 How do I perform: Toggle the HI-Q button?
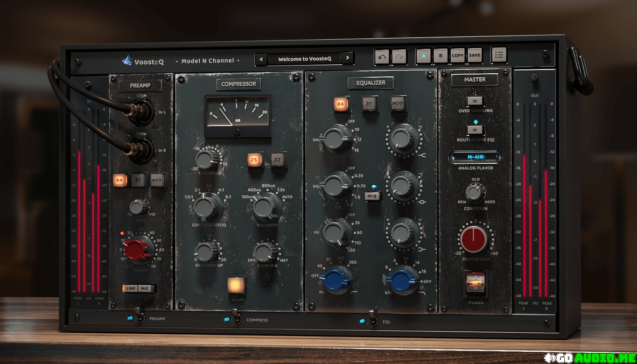coord(372,196)
